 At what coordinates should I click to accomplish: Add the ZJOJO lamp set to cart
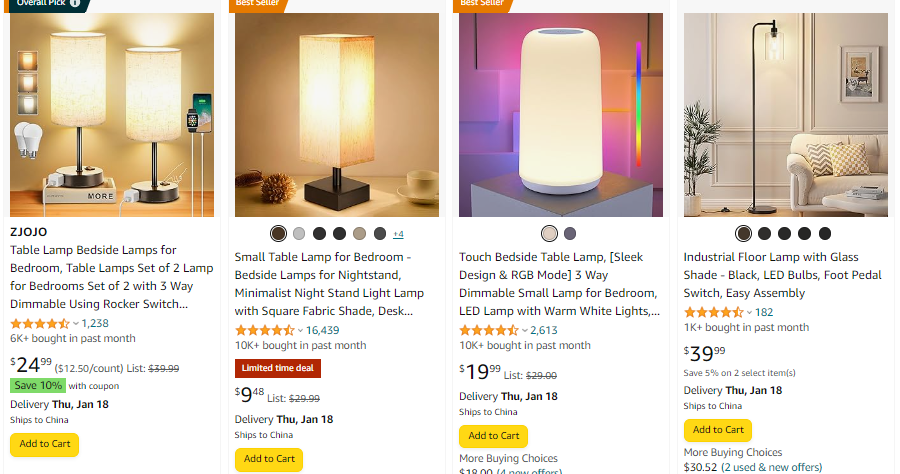45,444
